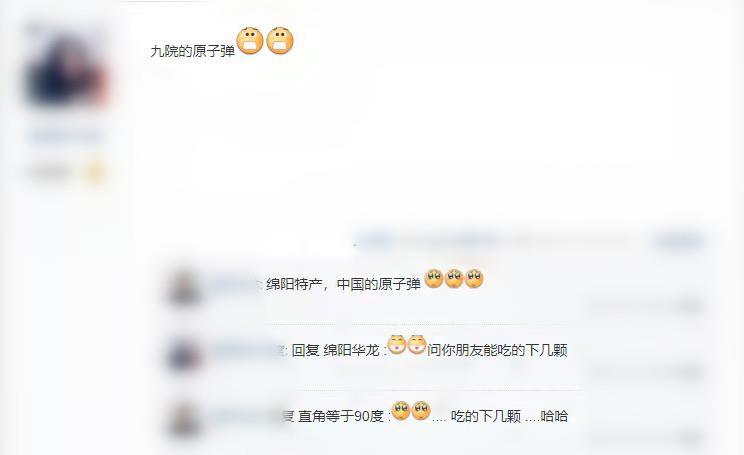Click the yellow badge icon under the poster's name

[x=94, y=172]
